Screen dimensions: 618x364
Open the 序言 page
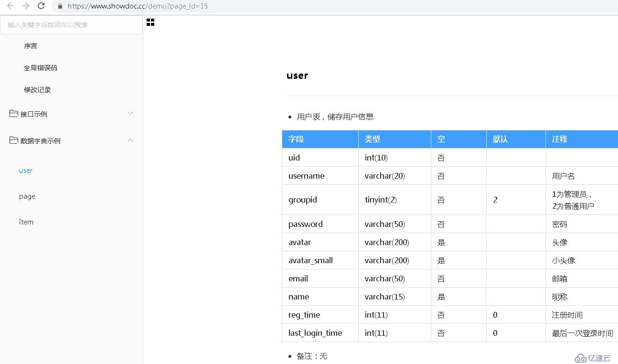[x=31, y=46]
